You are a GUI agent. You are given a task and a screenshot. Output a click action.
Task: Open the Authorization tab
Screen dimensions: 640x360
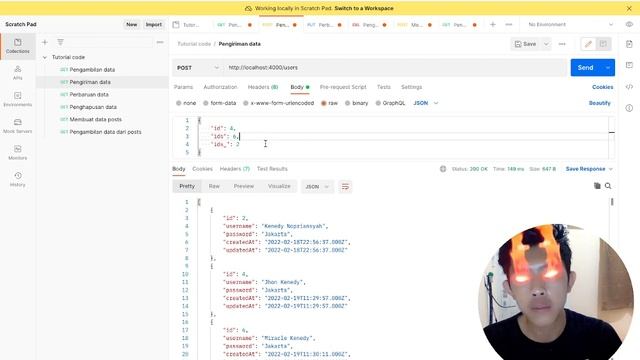[220, 87]
